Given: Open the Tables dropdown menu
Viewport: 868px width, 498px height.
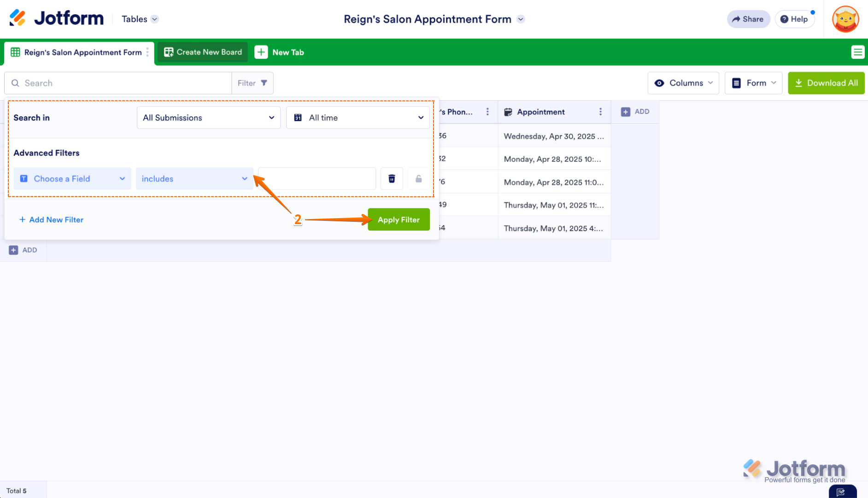Looking at the screenshot, I should click(x=140, y=19).
